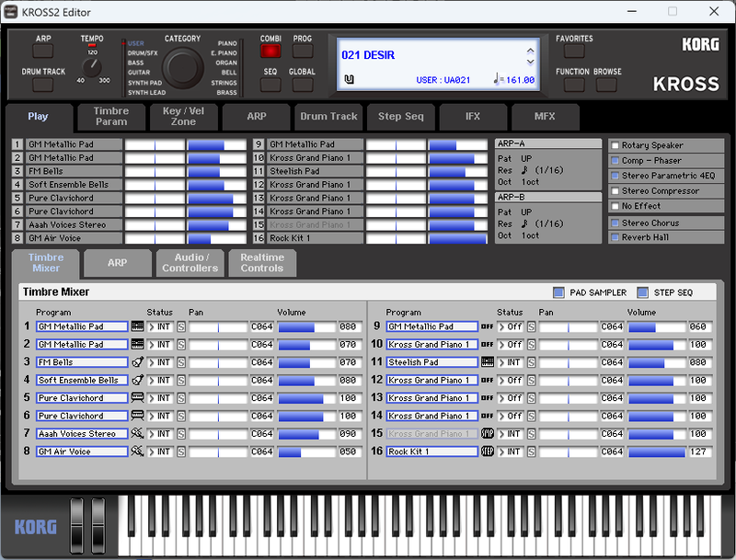Open status dropdown for timbre 6
The height and width of the screenshot is (560, 736).
(x=160, y=416)
